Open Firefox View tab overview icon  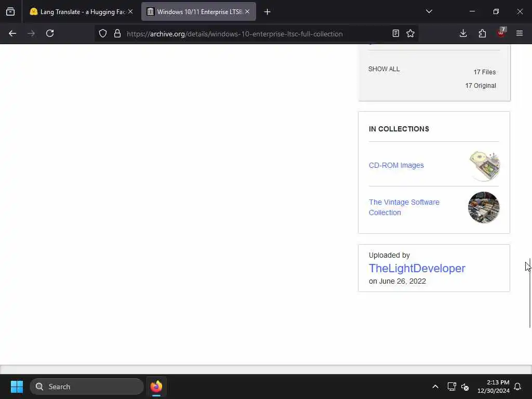tap(10, 12)
